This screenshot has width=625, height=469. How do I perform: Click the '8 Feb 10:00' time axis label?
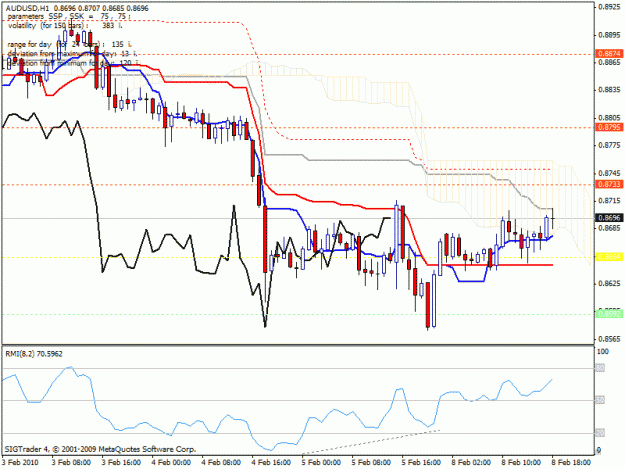pyautogui.click(x=521, y=462)
